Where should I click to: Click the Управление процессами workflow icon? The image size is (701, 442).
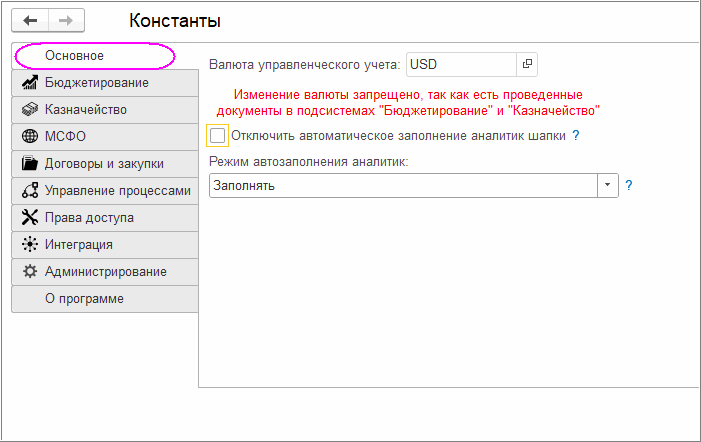[29, 191]
